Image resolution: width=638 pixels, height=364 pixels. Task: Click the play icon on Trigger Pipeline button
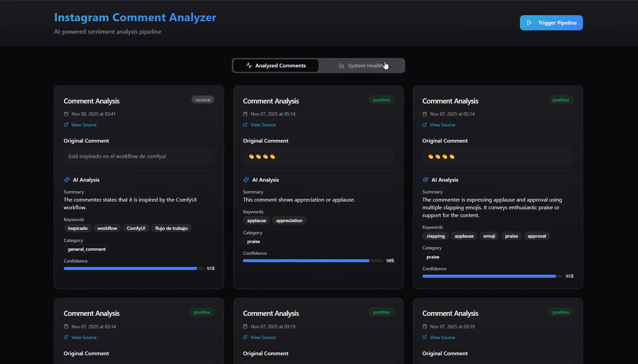(529, 23)
